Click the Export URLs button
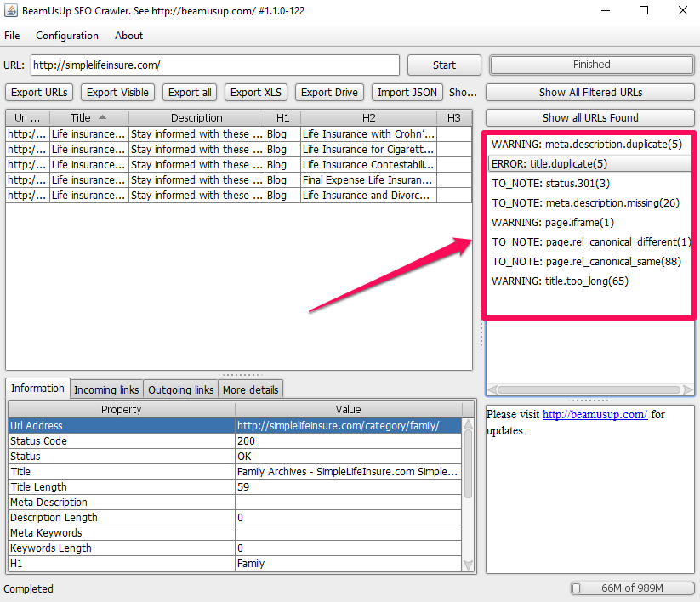Screen dimensions: 700x602 point(40,93)
